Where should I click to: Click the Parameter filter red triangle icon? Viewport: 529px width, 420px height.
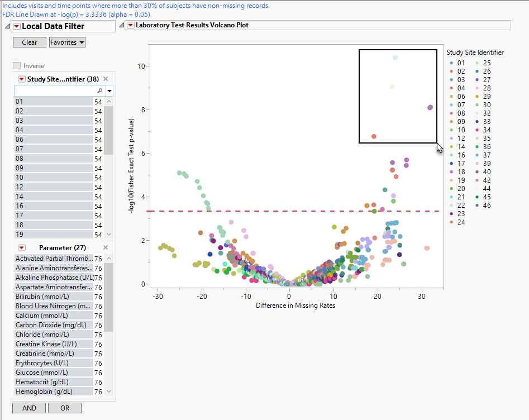pos(22,247)
